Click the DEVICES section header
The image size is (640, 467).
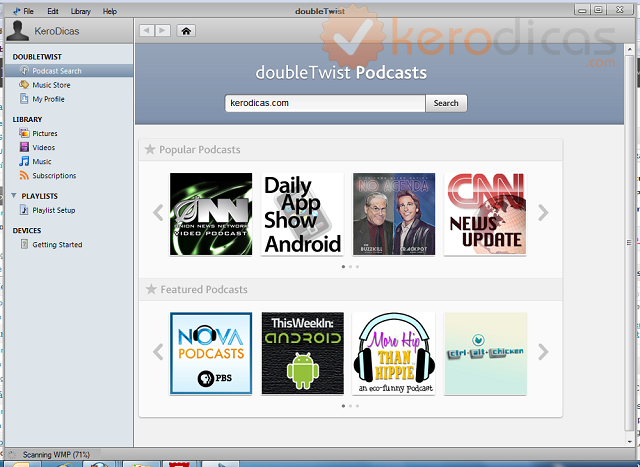click(x=27, y=231)
